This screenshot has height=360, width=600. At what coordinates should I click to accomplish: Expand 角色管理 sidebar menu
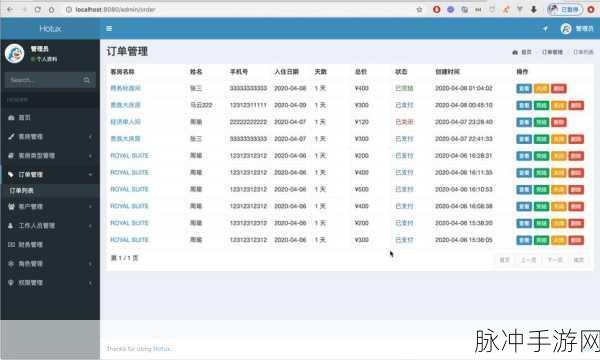pos(50,264)
